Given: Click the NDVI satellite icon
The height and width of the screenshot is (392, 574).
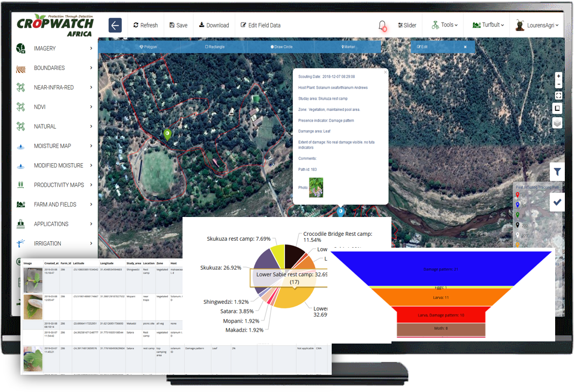Looking at the screenshot, I should [x=21, y=107].
